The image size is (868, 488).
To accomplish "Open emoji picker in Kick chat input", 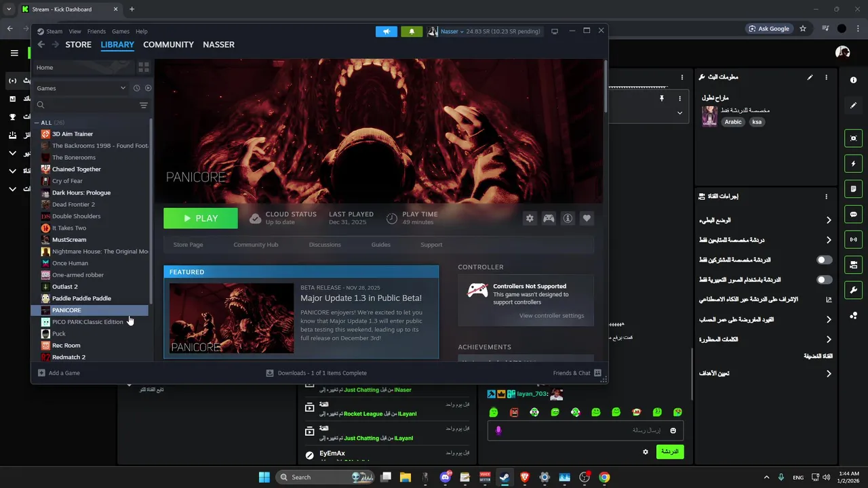I will [673, 430].
